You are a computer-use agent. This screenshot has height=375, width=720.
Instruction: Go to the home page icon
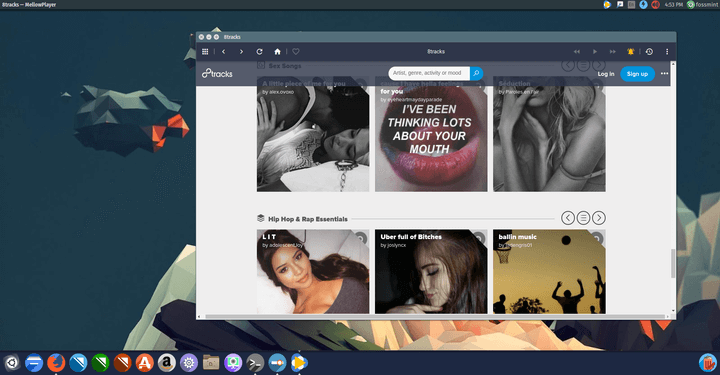click(x=277, y=52)
